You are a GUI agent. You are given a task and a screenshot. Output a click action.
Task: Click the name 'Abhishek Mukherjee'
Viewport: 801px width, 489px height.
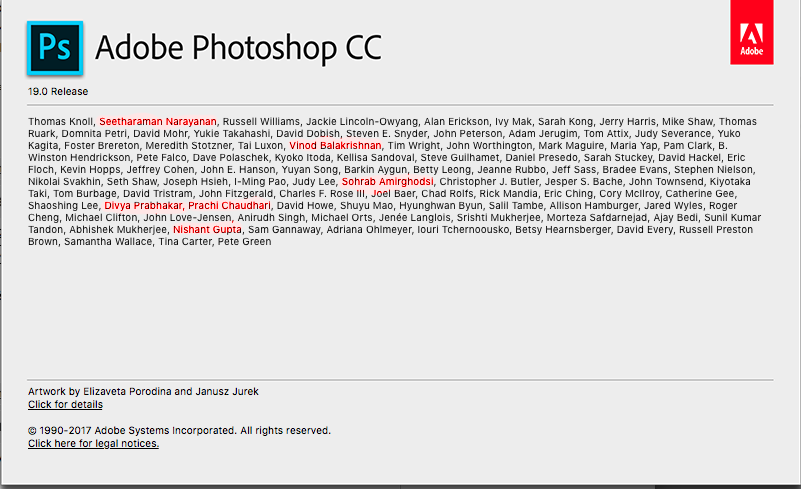click(118, 229)
